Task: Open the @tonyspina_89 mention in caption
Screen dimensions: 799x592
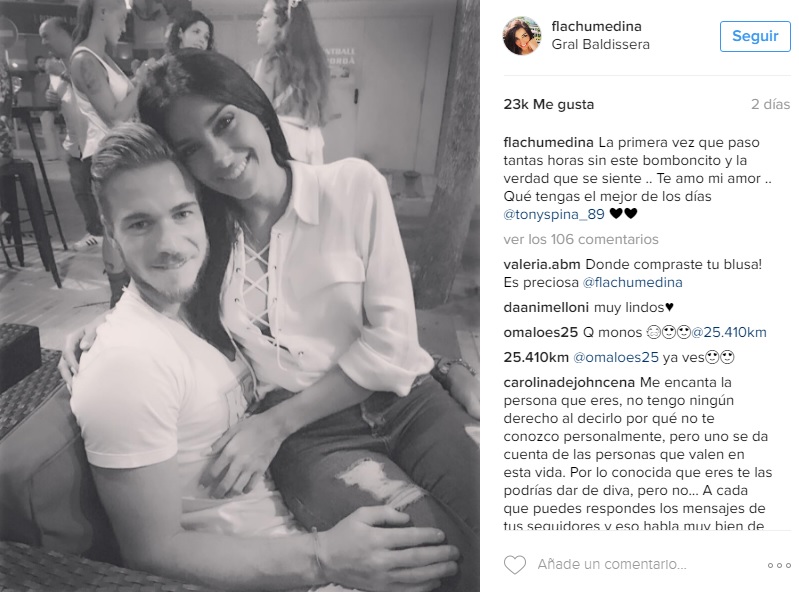Action: [554, 214]
